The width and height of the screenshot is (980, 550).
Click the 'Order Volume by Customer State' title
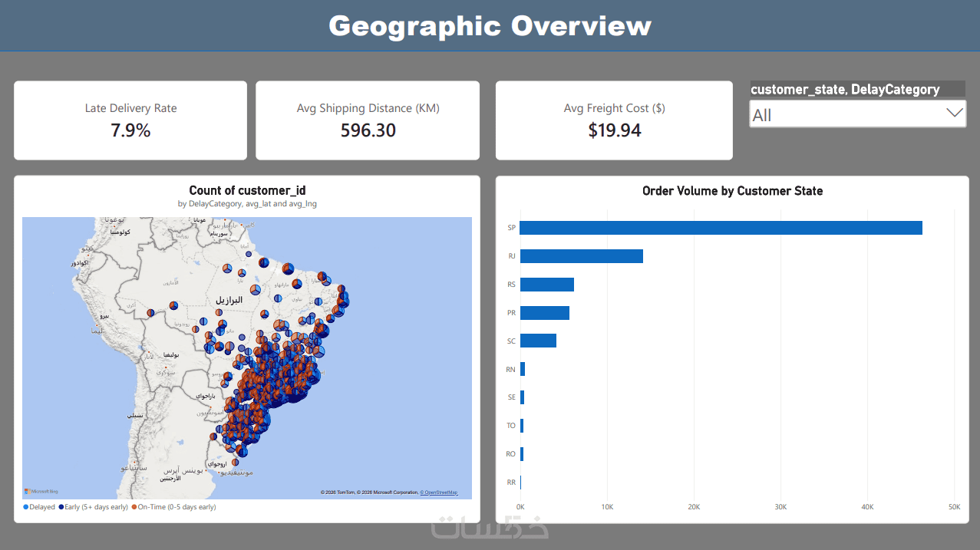click(x=732, y=191)
